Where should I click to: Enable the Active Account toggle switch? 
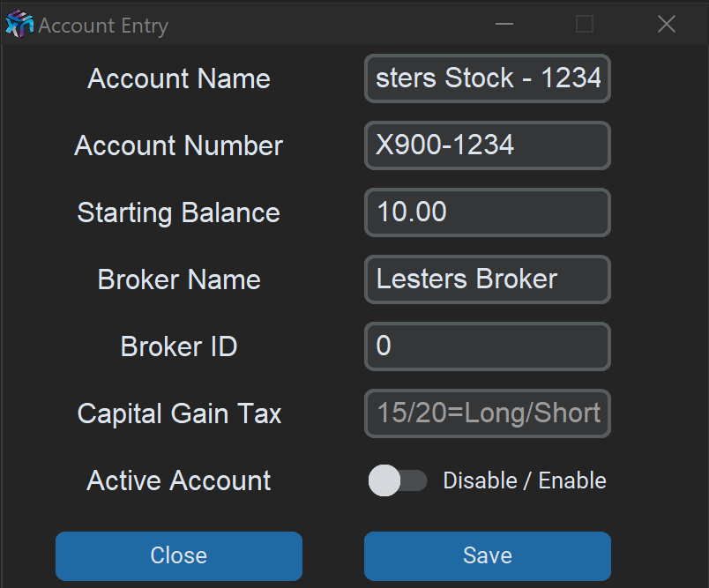pos(397,480)
